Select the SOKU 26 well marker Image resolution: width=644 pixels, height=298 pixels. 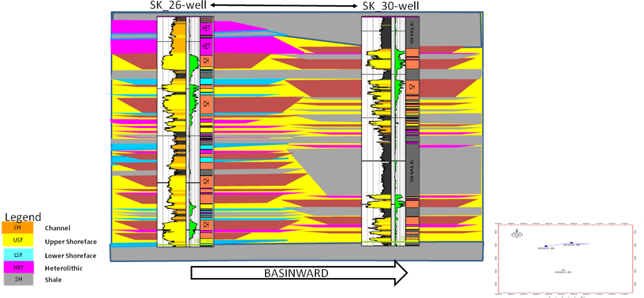[546, 246]
